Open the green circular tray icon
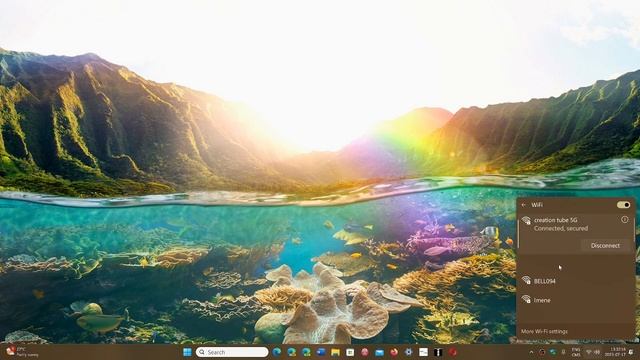 553,352
